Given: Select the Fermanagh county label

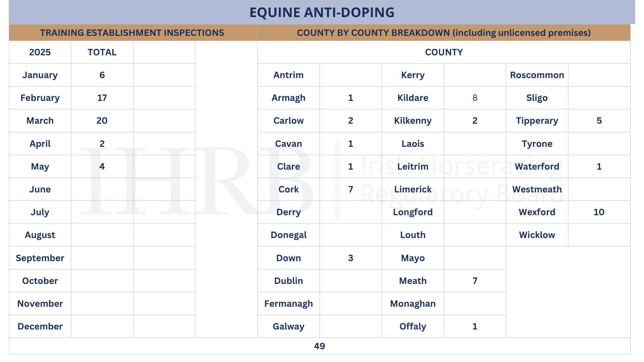Looking at the screenshot, I should tap(288, 304).
